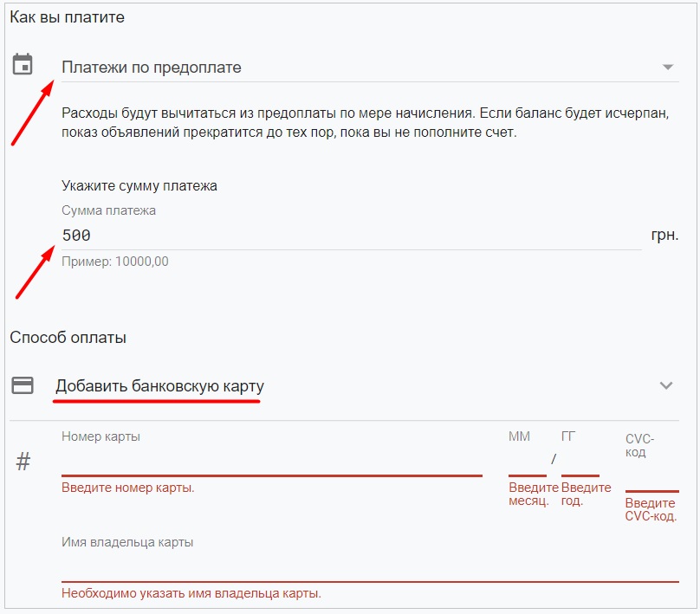Collapse the add bank card chevron
This screenshot has width=700, height=614.
(x=666, y=385)
